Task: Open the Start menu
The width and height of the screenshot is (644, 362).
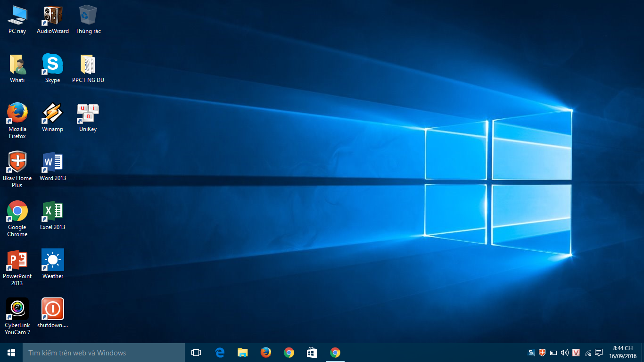Action: coord(11,353)
